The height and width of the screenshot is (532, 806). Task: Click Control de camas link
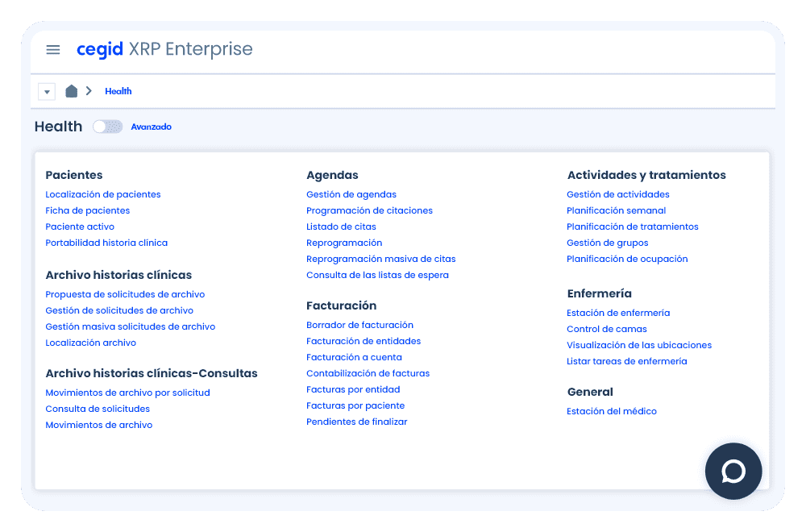tap(606, 329)
